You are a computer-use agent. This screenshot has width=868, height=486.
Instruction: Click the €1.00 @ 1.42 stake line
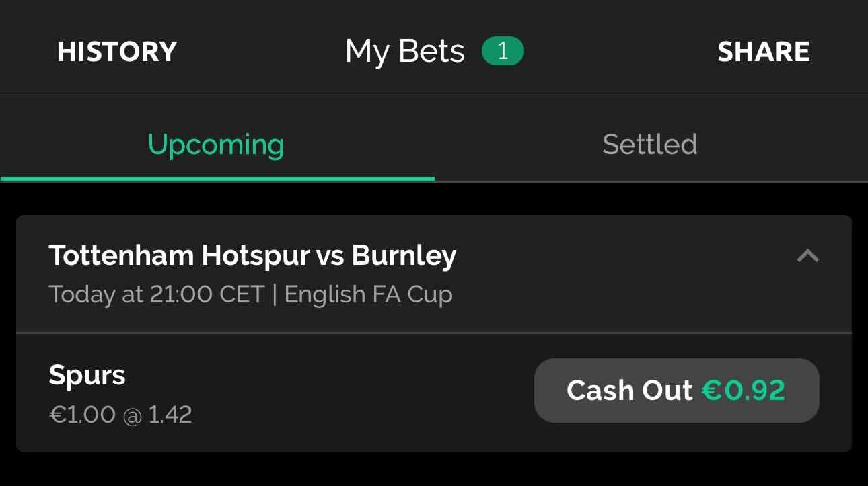tap(120, 415)
